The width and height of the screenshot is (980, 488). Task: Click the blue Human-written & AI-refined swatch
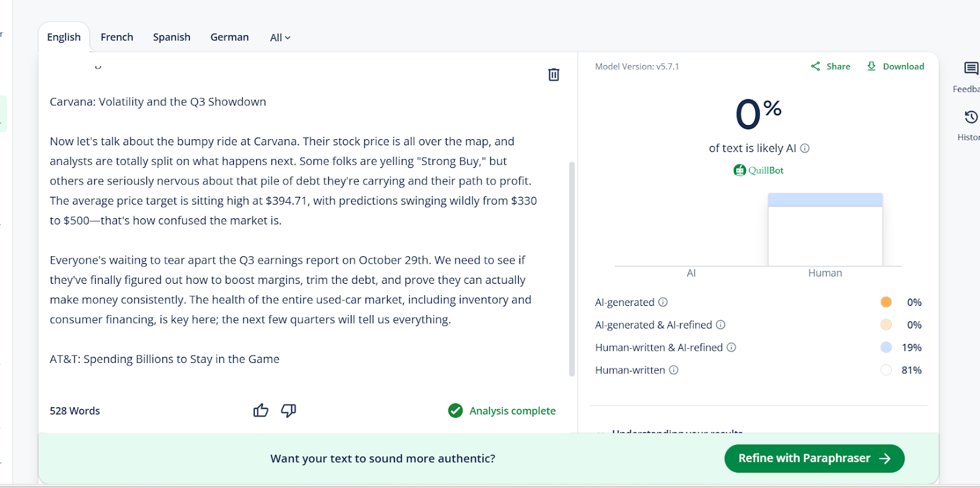click(886, 348)
